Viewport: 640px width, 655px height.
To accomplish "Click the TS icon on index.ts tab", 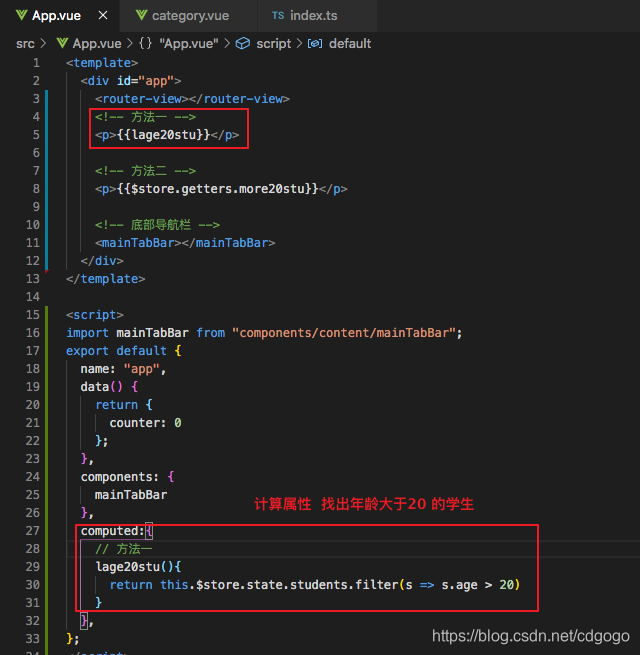I will pos(278,15).
